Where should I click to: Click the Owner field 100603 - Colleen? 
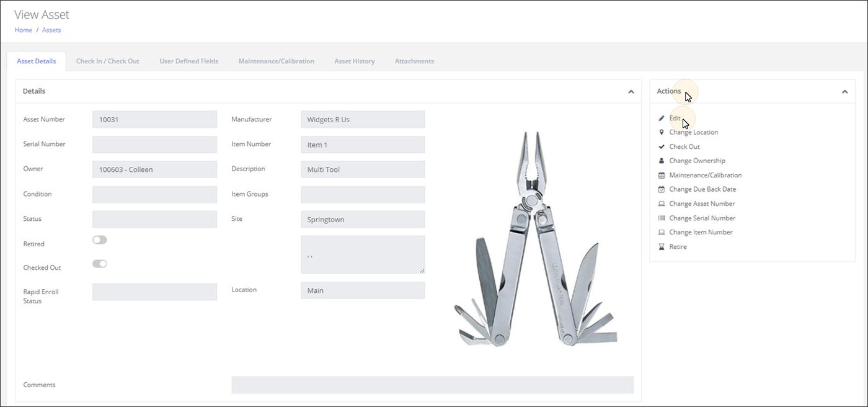[155, 169]
